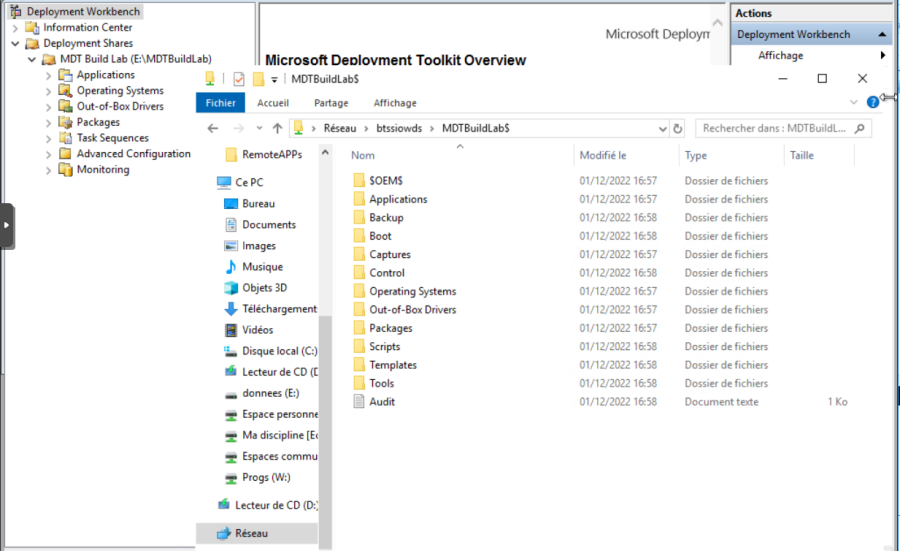Go back in Explorer navigation
This screenshot has height=551, width=900.
tap(213, 129)
